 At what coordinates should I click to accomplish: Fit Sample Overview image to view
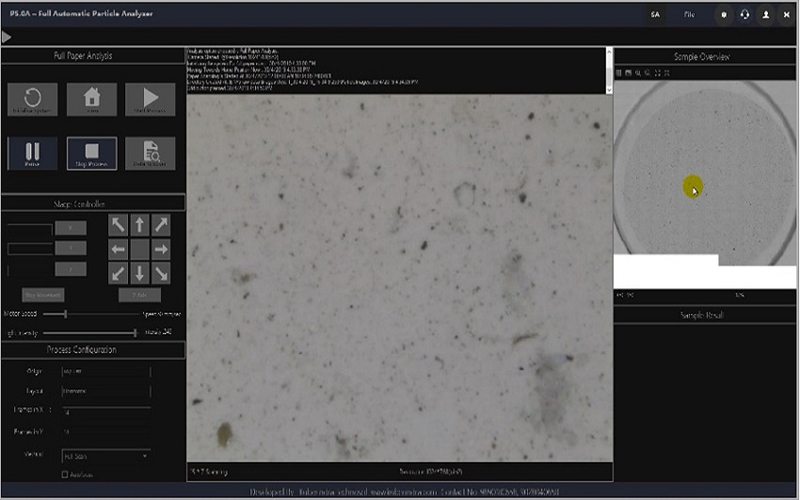(658, 73)
